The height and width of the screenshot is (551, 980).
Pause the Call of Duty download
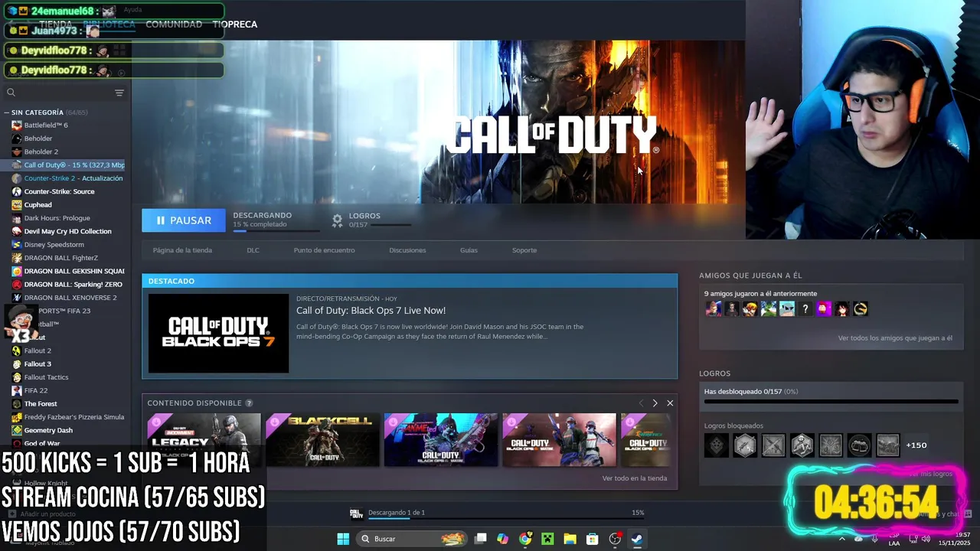(184, 220)
